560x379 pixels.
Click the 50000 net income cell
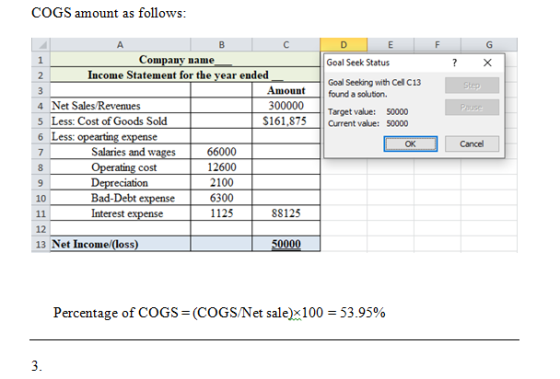click(286, 244)
